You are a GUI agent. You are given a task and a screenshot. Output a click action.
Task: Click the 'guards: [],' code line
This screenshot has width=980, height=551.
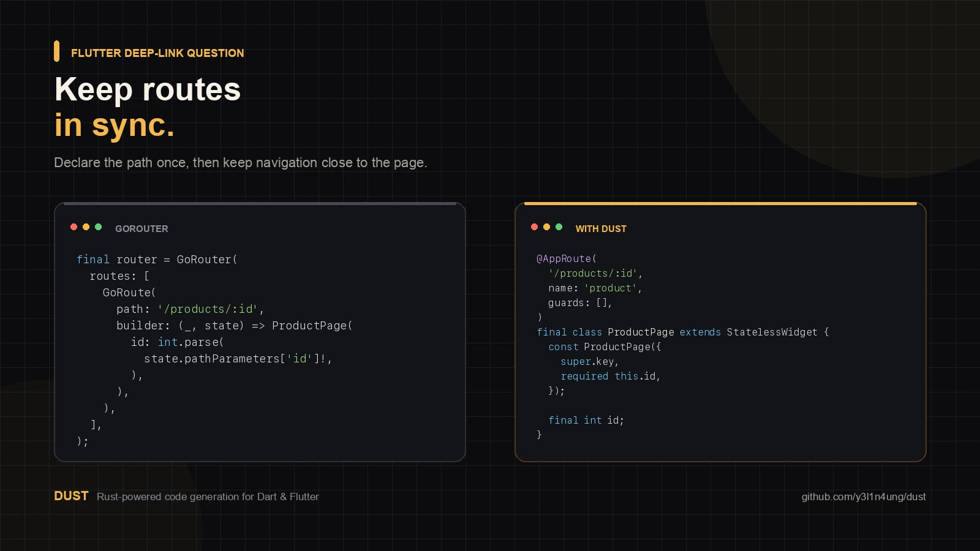[x=580, y=302]
